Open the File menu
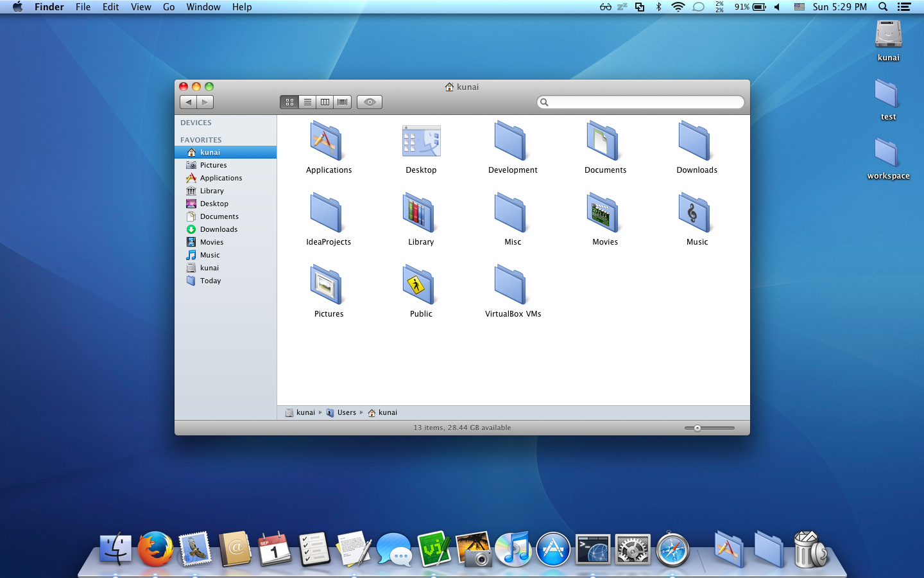Image resolution: width=924 pixels, height=578 pixels. point(83,7)
